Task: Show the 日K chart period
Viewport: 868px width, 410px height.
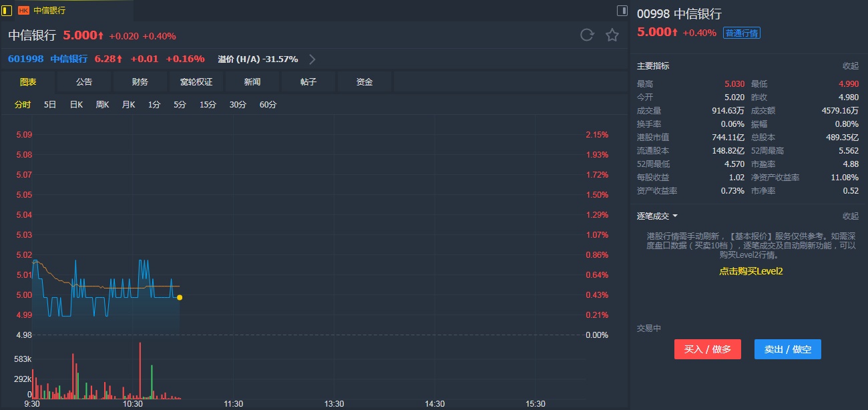Action: tap(76, 105)
